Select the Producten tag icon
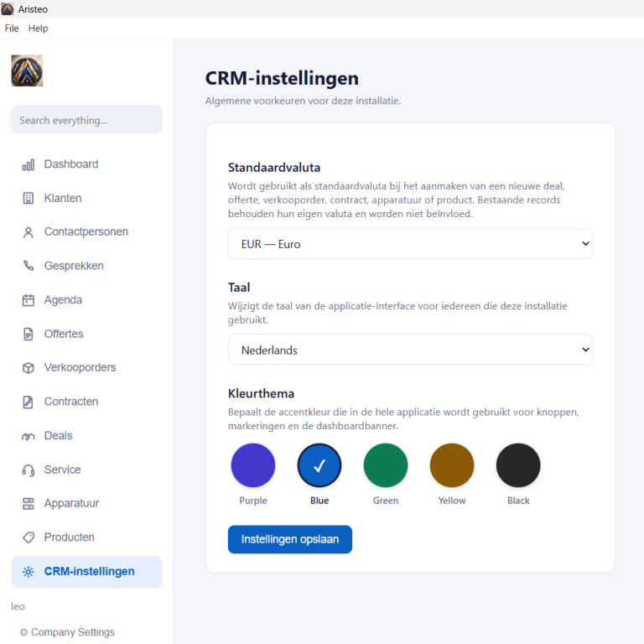This screenshot has width=644, height=644. (28, 538)
